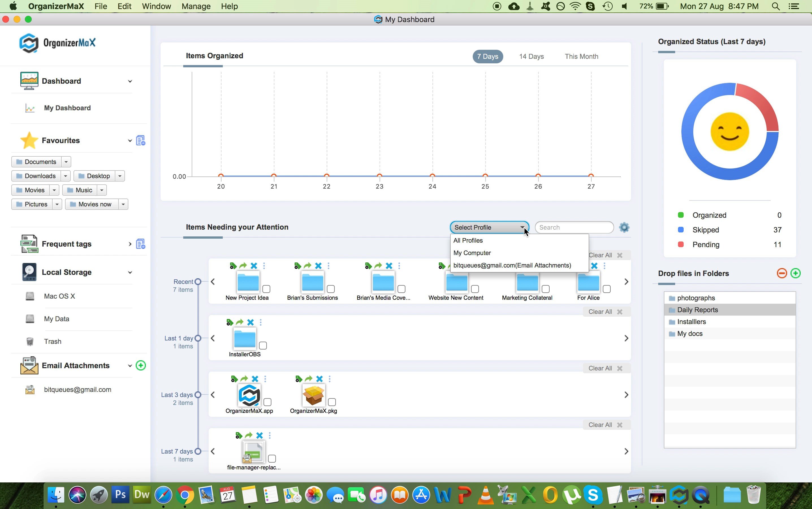Click the Time Machine icon in menu bar
The width and height of the screenshot is (812, 509).
pos(607,6)
